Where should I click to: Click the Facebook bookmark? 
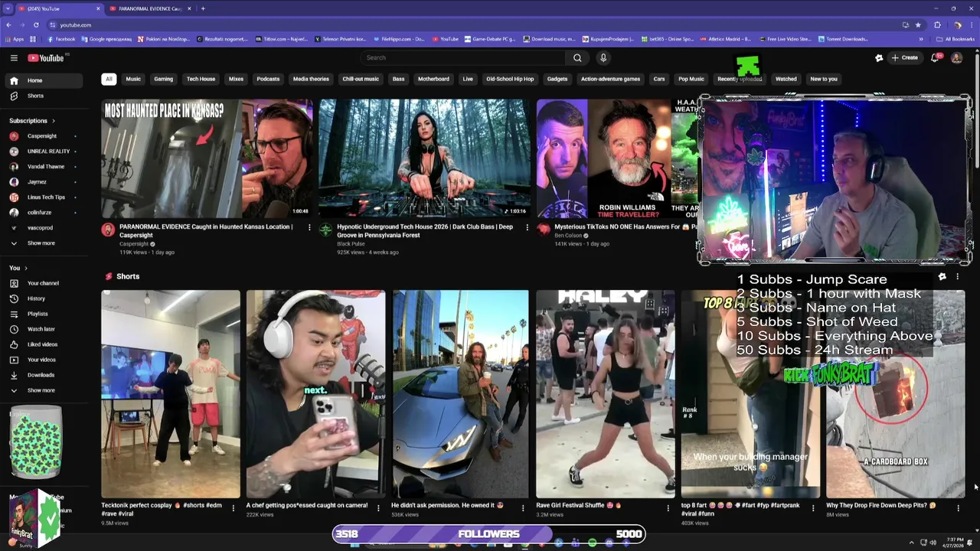click(x=60, y=39)
